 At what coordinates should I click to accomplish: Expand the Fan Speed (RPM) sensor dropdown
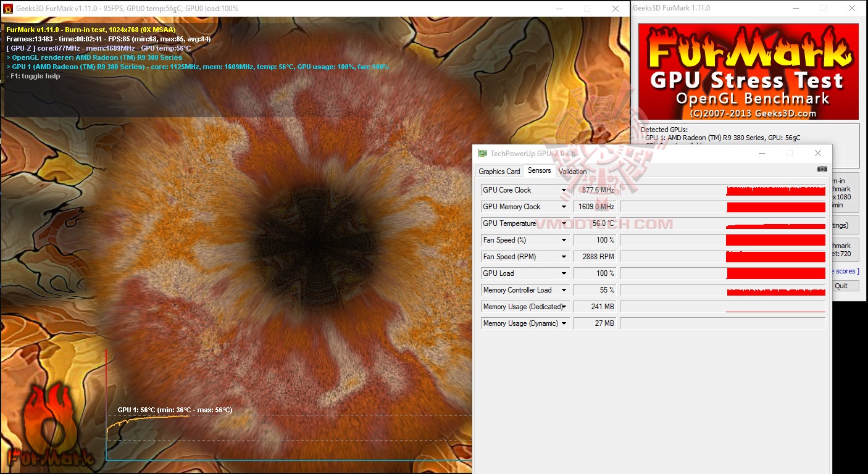[x=564, y=257]
